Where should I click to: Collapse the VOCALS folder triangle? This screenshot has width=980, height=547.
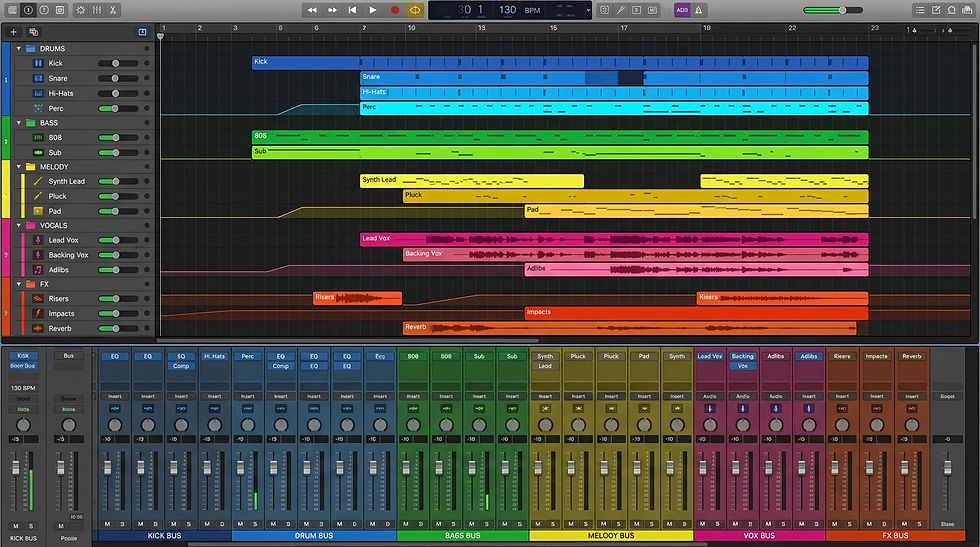pyautogui.click(x=19, y=226)
